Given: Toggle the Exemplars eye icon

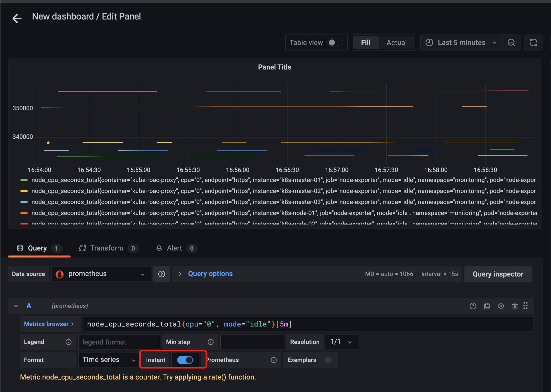Looking at the screenshot, I should tap(328, 360).
